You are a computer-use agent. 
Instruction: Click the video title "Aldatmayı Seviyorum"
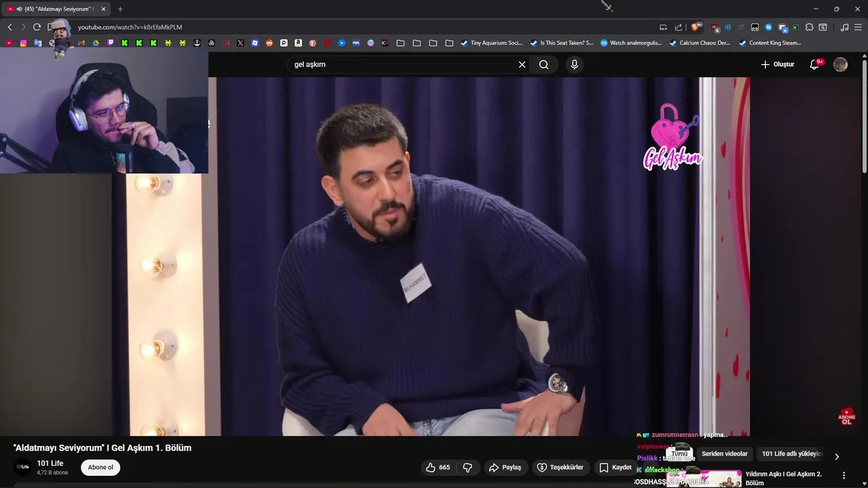tap(102, 448)
